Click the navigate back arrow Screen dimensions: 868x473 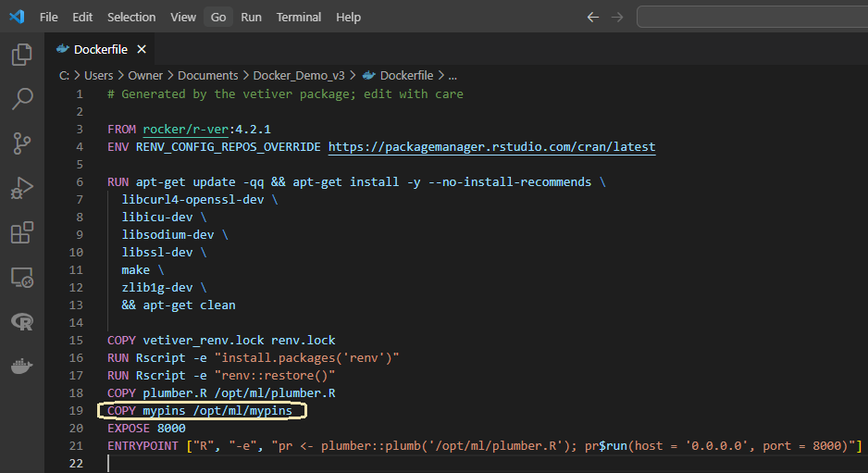[x=593, y=17]
